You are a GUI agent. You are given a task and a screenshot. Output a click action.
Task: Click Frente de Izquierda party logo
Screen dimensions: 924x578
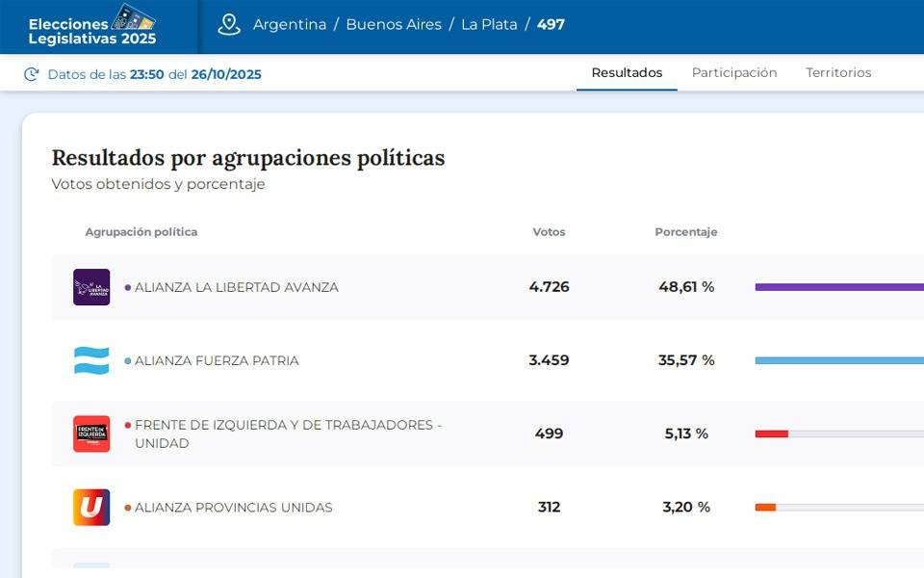coord(91,433)
